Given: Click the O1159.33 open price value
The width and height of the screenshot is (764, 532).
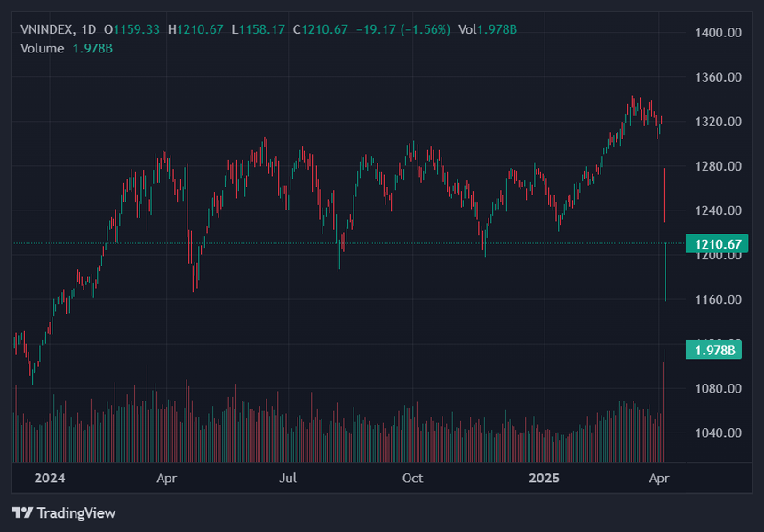Looking at the screenshot, I should coord(131,29).
